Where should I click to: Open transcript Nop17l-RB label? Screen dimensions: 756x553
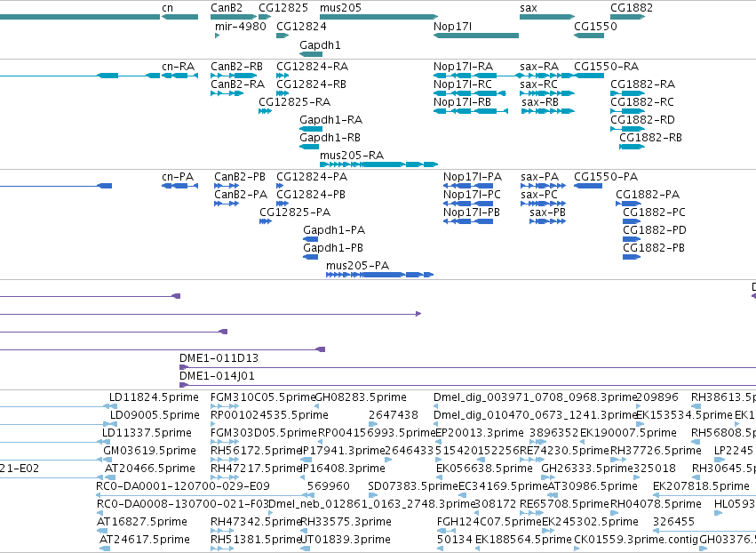pos(462,102)
